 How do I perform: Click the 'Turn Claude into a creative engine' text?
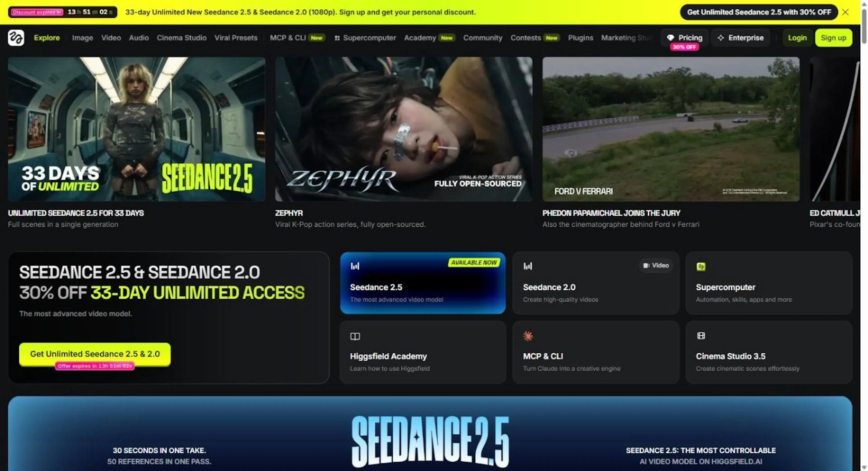571,369
